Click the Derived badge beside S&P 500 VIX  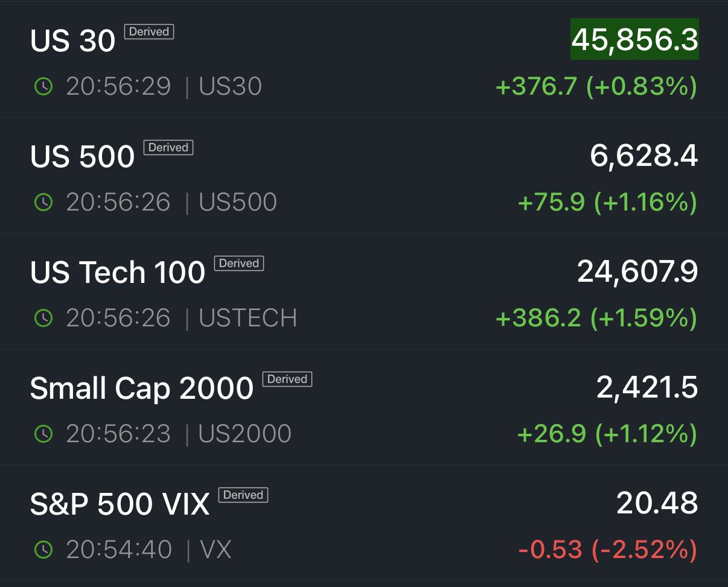[x=243, y=495]
